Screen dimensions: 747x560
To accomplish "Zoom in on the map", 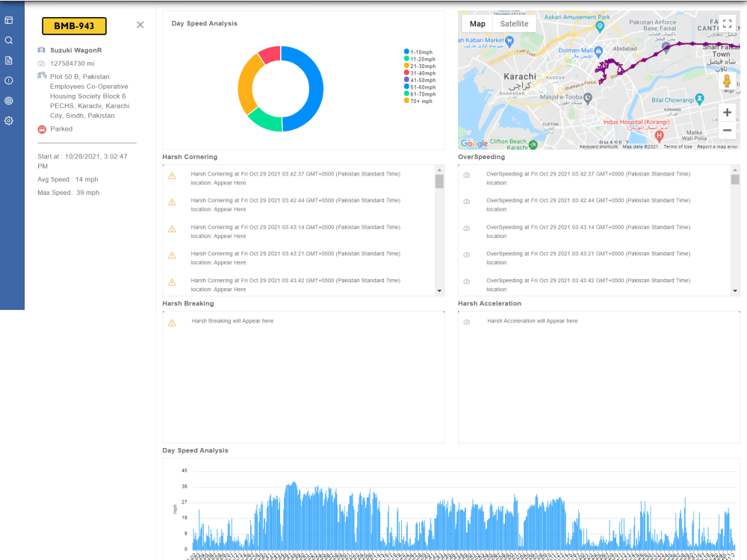I will (727, 113).
